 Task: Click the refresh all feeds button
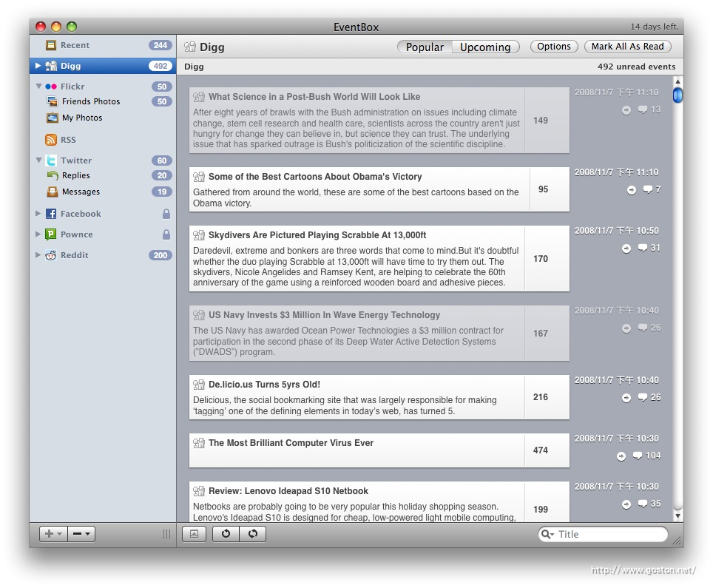click(x=253, y=533)
